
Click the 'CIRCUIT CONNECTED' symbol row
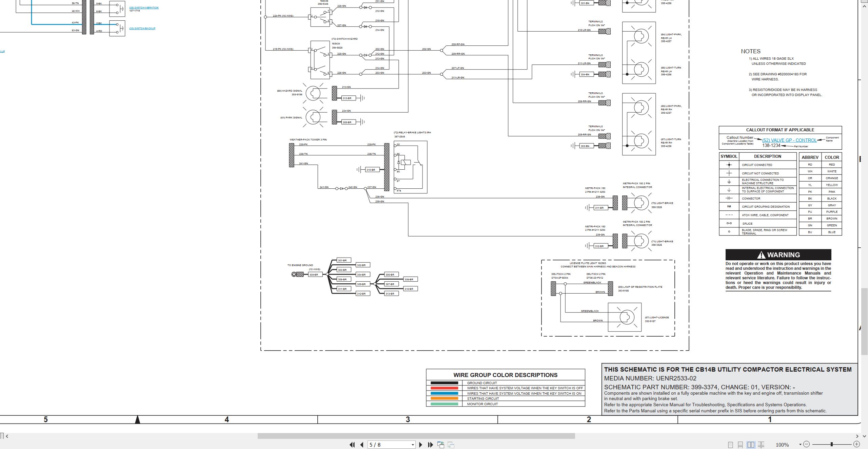(757, 165)
